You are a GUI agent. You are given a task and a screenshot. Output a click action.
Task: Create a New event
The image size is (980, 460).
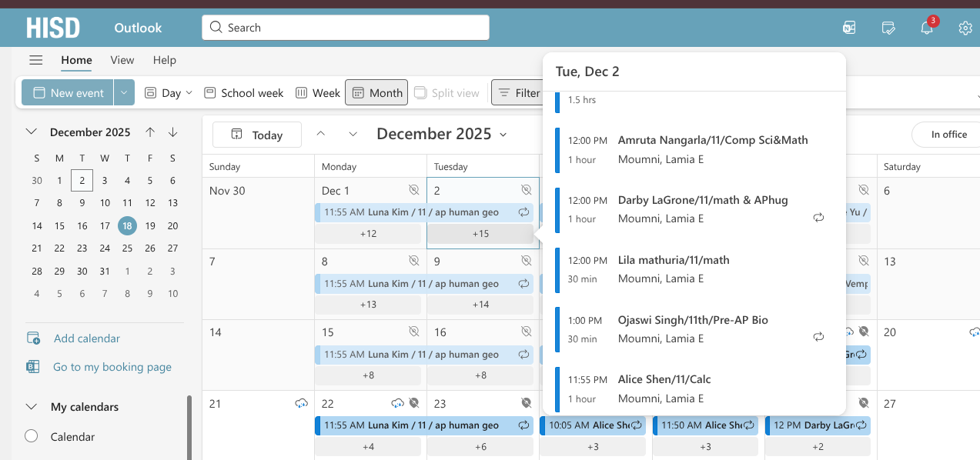point(68,92)
